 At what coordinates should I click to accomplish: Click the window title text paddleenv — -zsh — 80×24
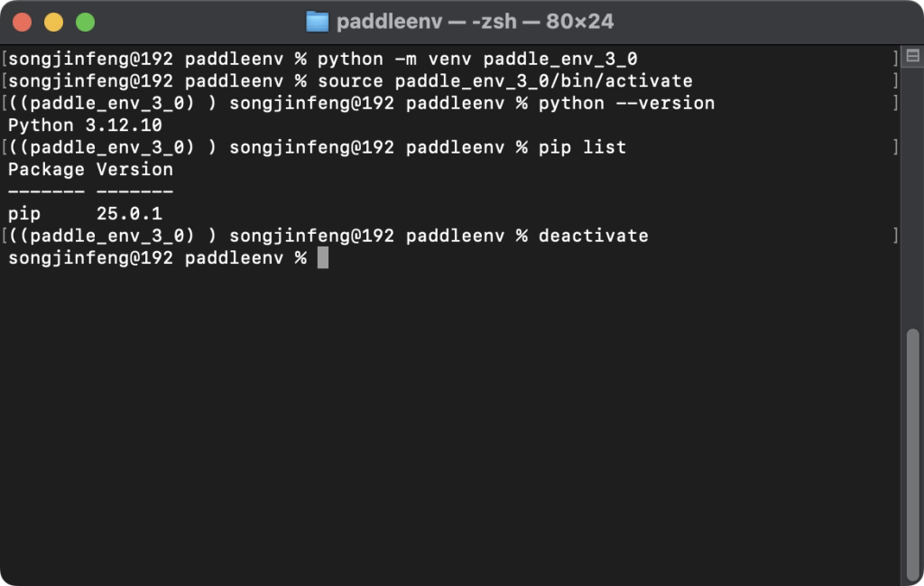475,22
